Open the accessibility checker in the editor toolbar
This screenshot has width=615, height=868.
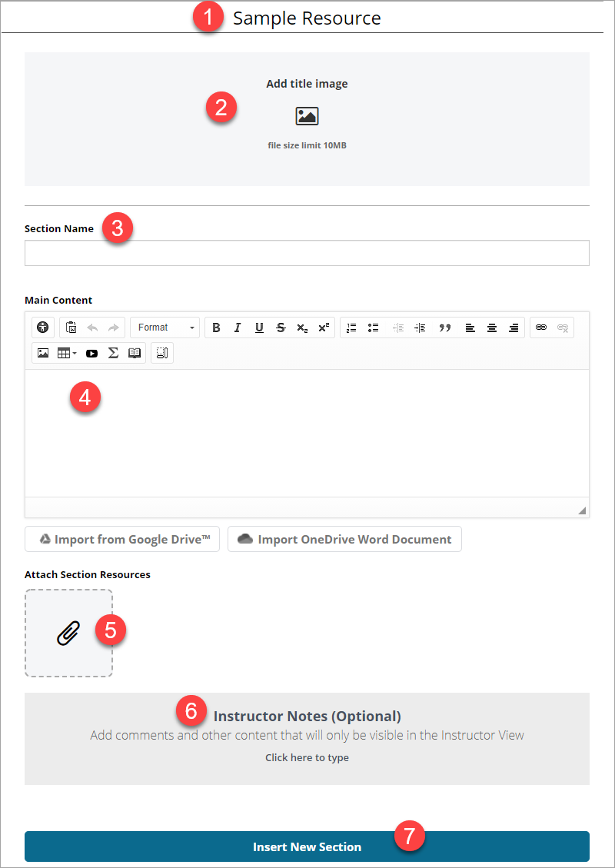coord(42,328)
